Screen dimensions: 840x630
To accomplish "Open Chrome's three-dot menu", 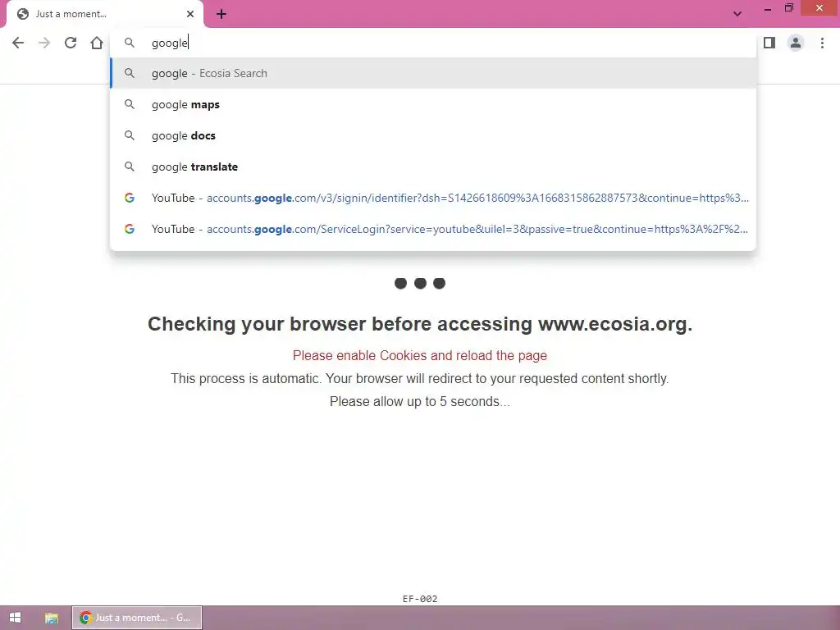I will tap(822, 43).
